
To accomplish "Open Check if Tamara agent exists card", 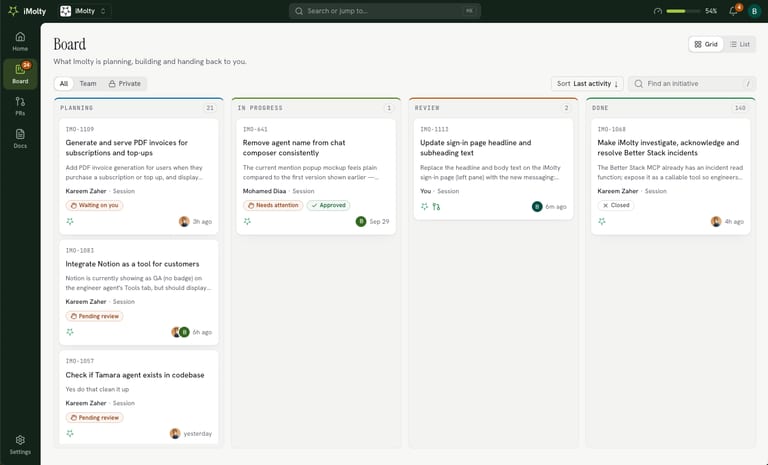I will pos(139,397).
